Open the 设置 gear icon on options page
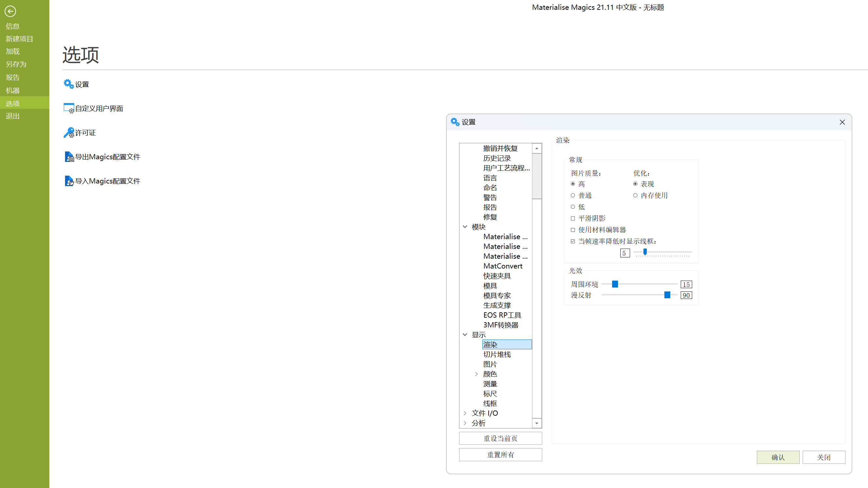This screenshot has width=868, height=488. (x=69, y=84)
